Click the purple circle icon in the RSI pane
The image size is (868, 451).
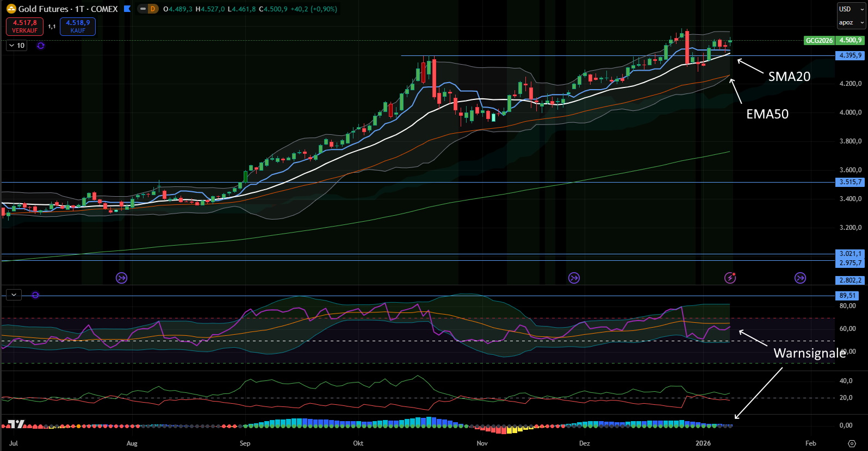[x=35, y=295]
